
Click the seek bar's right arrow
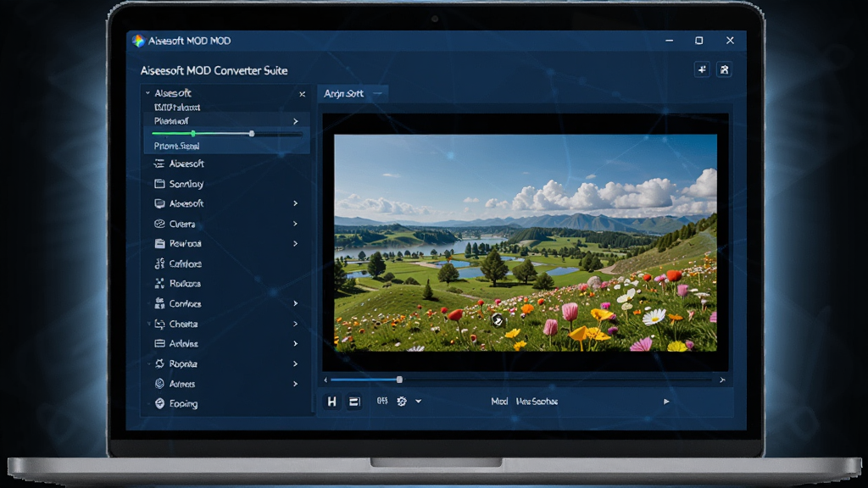722,380
